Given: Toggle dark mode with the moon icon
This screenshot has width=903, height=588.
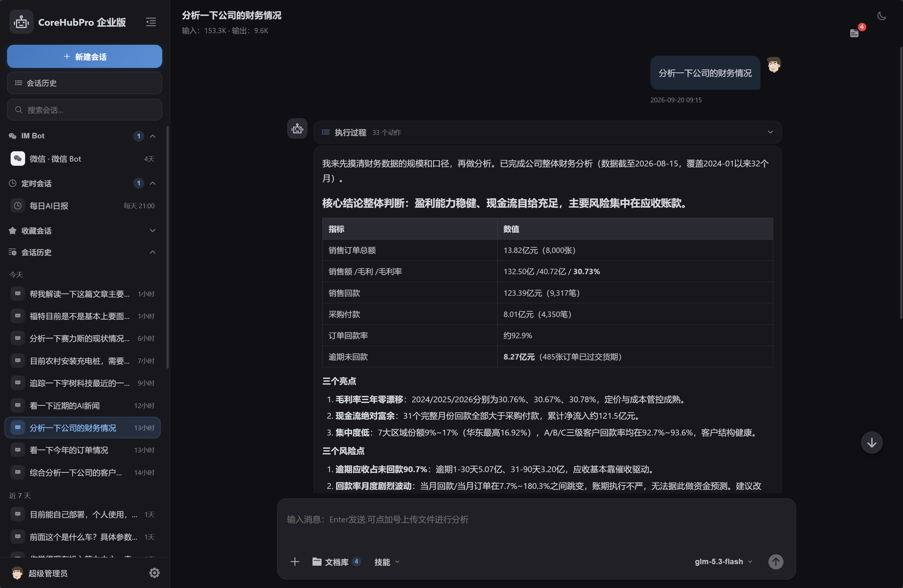Looking at the screenshot, I should click(x=881, y=16).
